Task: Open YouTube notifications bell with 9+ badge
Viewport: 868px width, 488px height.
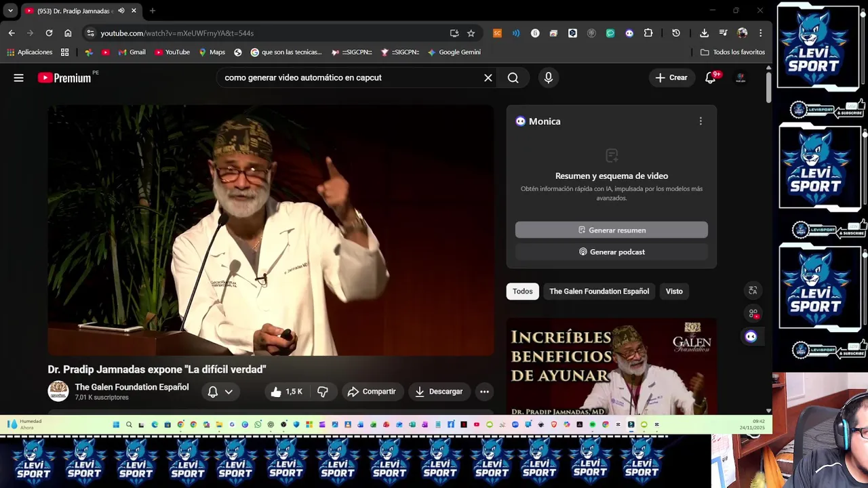Action: [711, 78]
